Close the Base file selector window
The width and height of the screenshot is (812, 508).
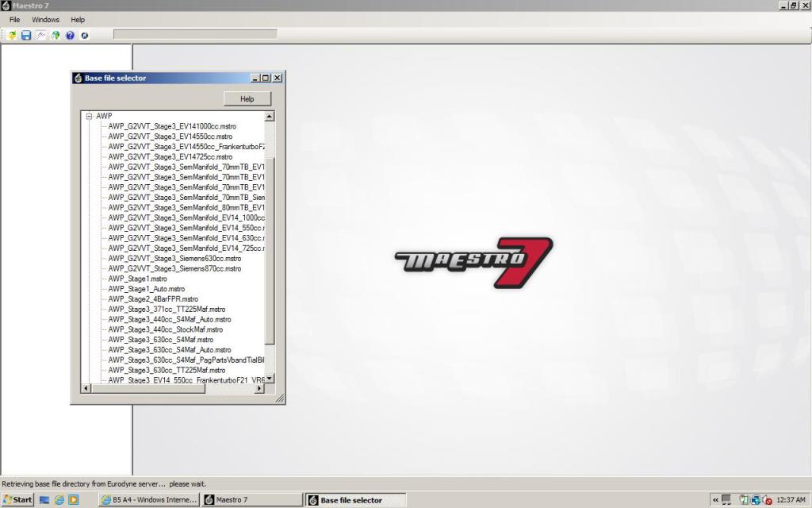(x=278, y=78)
